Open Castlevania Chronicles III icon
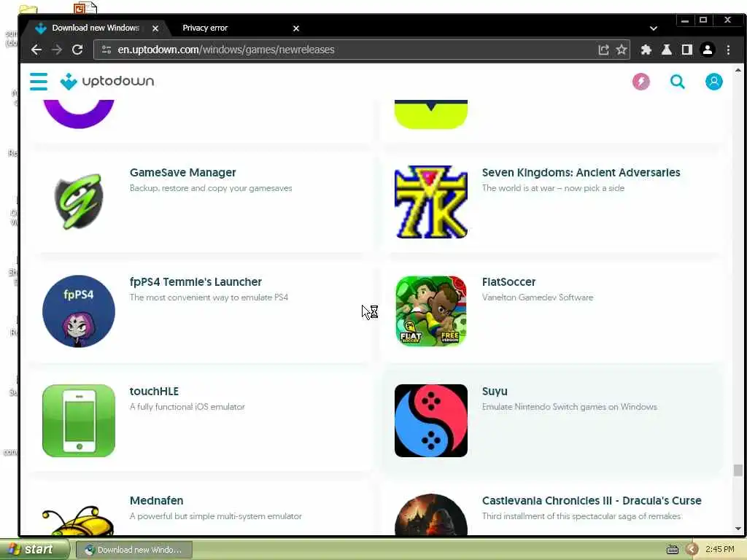This screenshot has width=747, height=560. click(430, 516)
